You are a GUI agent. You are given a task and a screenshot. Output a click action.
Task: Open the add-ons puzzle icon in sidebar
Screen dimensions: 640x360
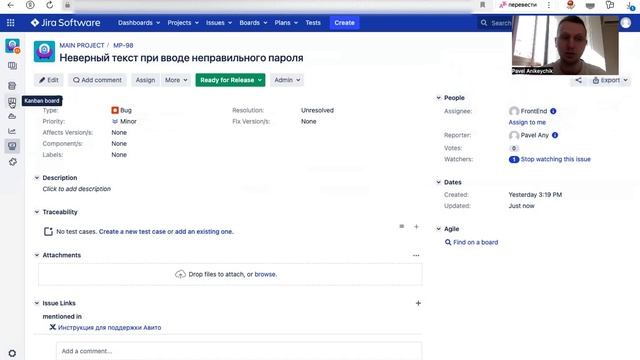[12, 162]
